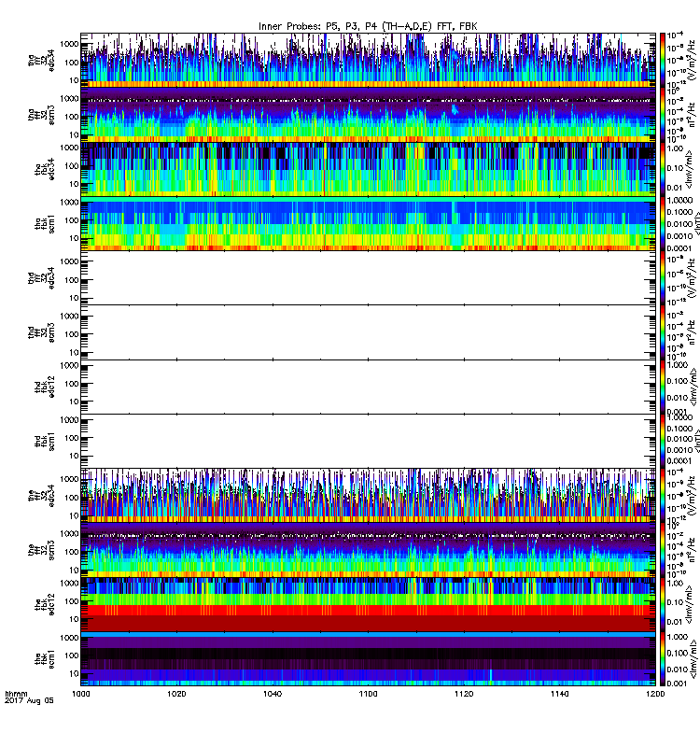
Task: Click inside the tha fff scm3 spectrogram
Action: pos(368,115)
